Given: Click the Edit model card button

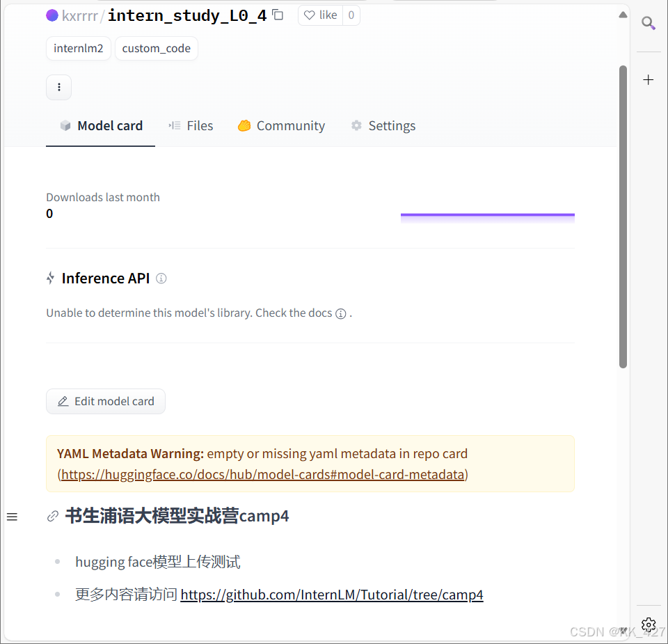Looking at the screenshot, I should (106, 401).
